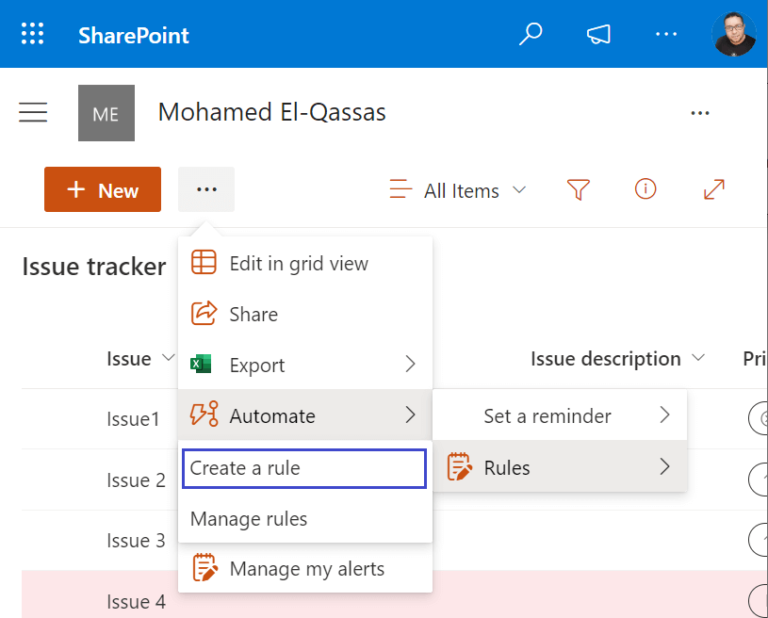Click the user profile picture
Viewport: 768px width, 618px height.
(734, 35)
